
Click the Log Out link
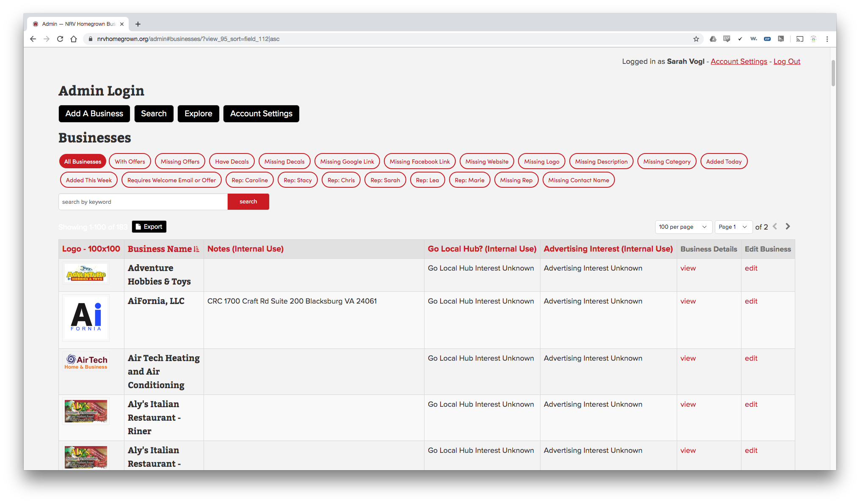pyautogui.click(x=787, y=61)
